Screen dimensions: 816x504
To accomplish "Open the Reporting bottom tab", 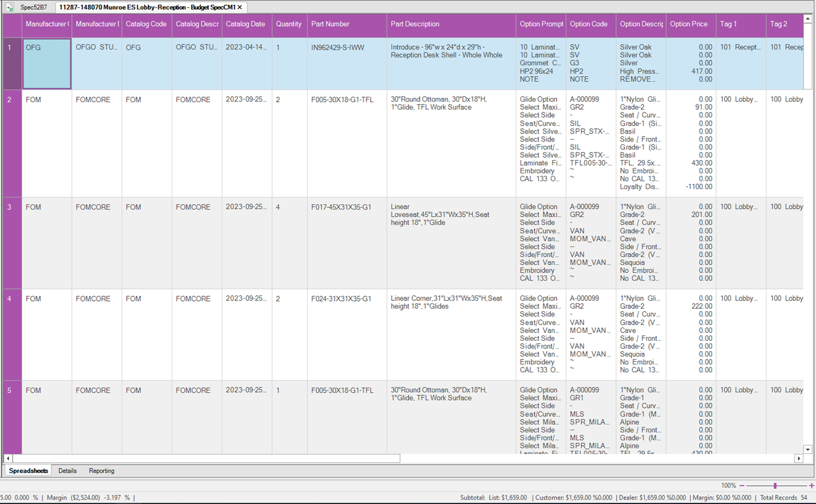I will tap(102, 471).
